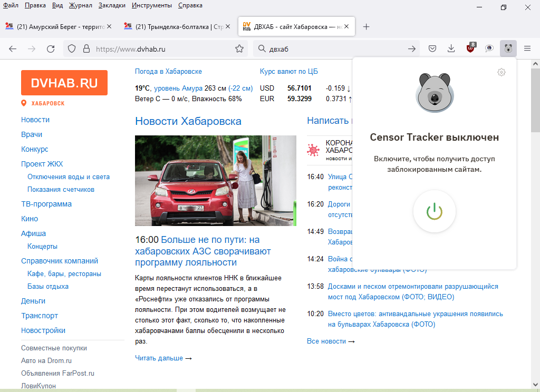Open the Вид menu
This screenshot has height=392, width=540.
(57, 5)
